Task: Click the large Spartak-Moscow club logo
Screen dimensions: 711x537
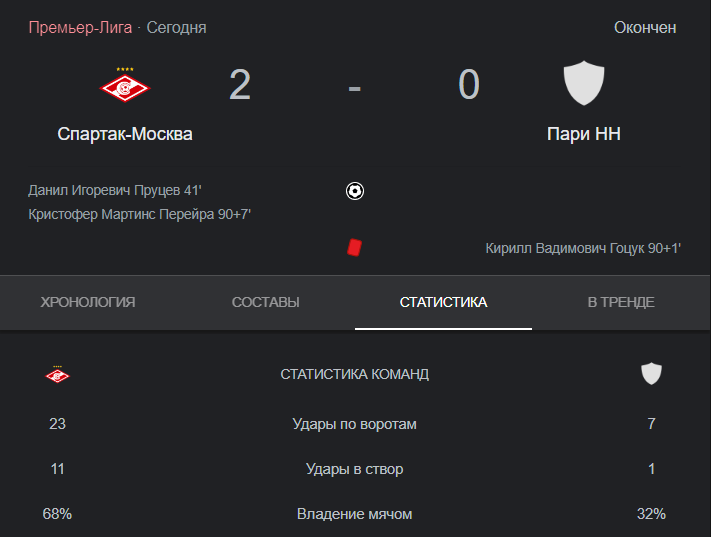Action: pyautogui.click(x=125, y=85)
